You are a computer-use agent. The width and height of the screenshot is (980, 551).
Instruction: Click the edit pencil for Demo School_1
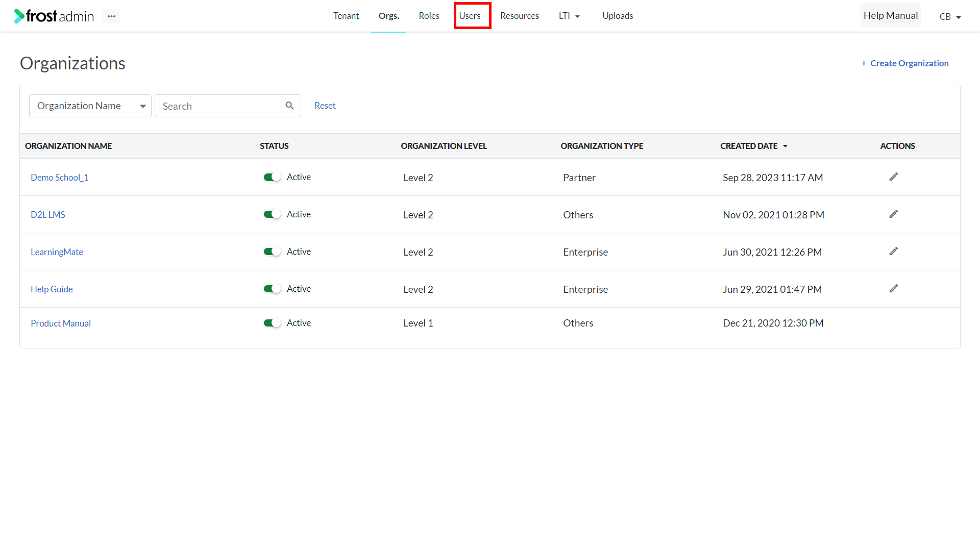pyautogui.click(x=893, y=177)
